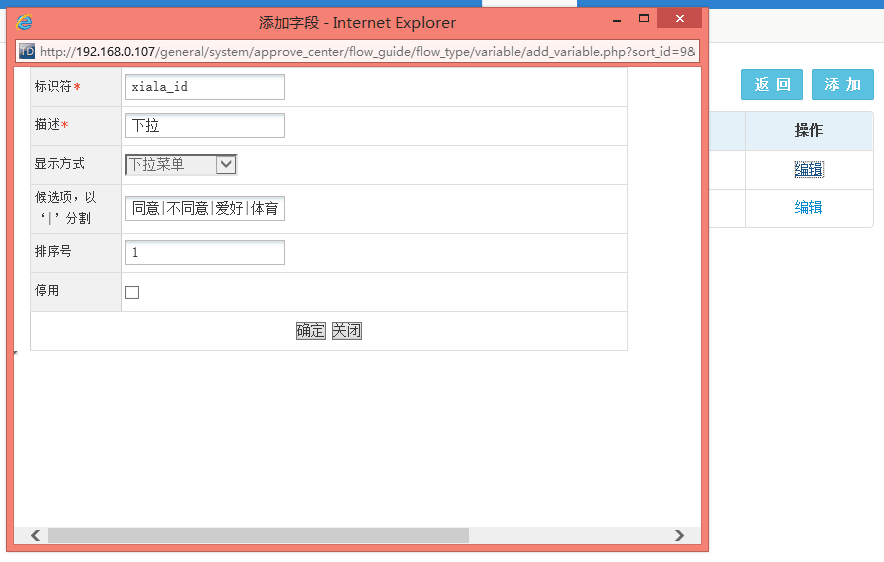The width and height of the screenshot is (884, 562).
Task: Click the 标识符 field containing xiala_id
Action: [205, 87]
